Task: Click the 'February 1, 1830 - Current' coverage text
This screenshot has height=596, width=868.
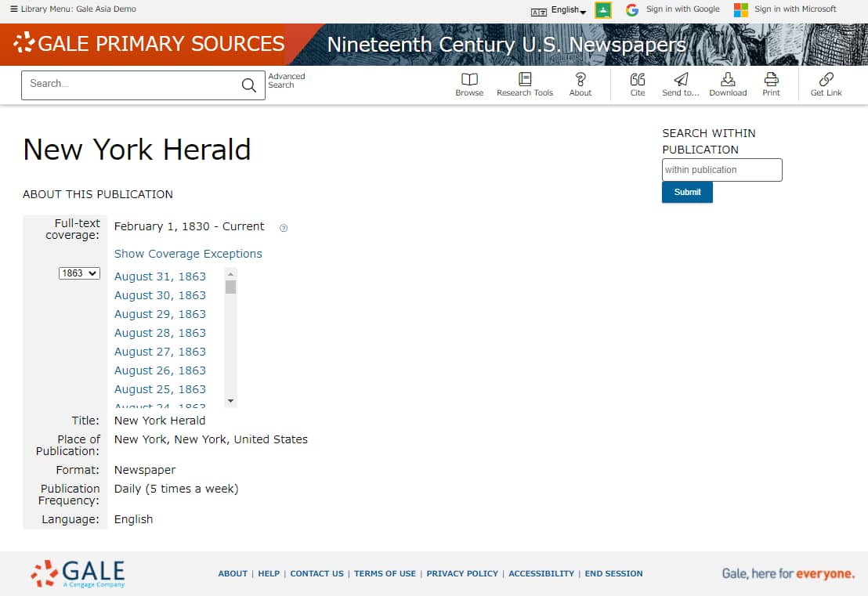Action: (x=190, y=226)
